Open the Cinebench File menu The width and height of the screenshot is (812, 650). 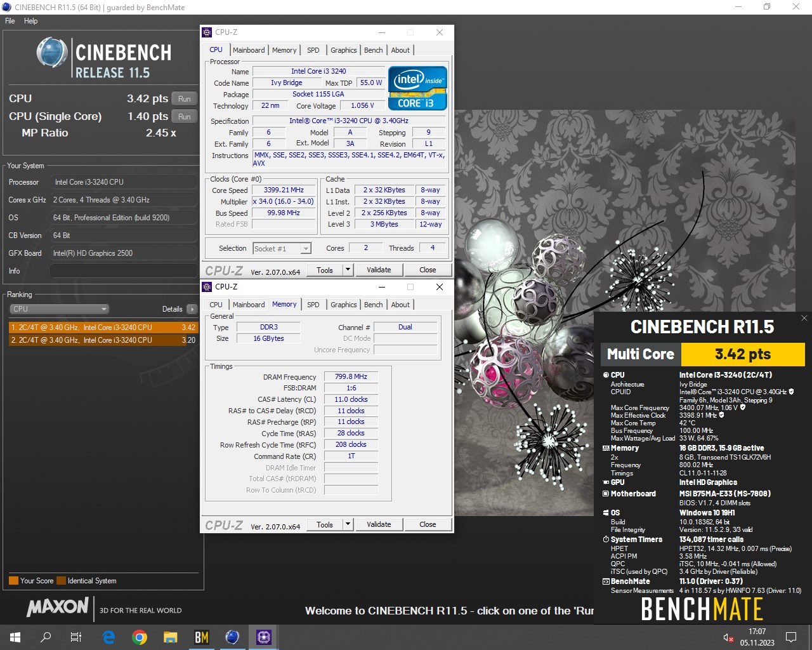[x=10, y=21]
